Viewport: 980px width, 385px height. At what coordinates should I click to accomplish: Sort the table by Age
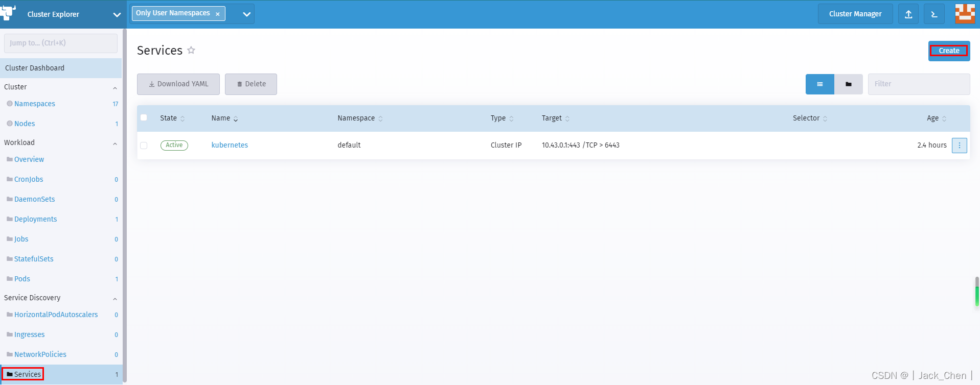937,118
